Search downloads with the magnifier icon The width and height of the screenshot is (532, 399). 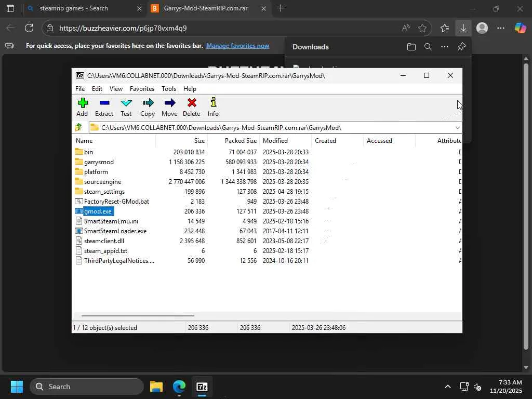[x=428, y=47]
